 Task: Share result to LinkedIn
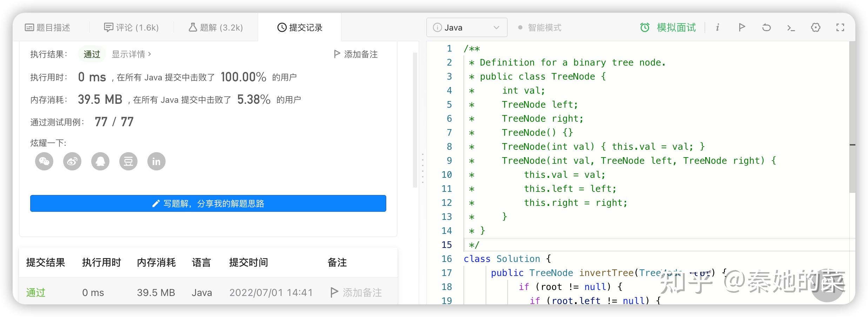pos(156,161)
